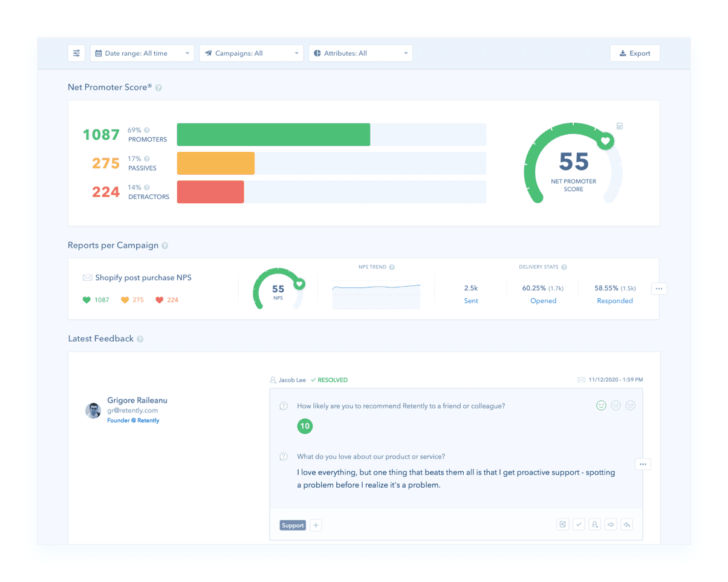Reply to the feedback with the reply arrow
Image resolution: width=728 pixels, height=582 pixels.
[x=627, y=525]
